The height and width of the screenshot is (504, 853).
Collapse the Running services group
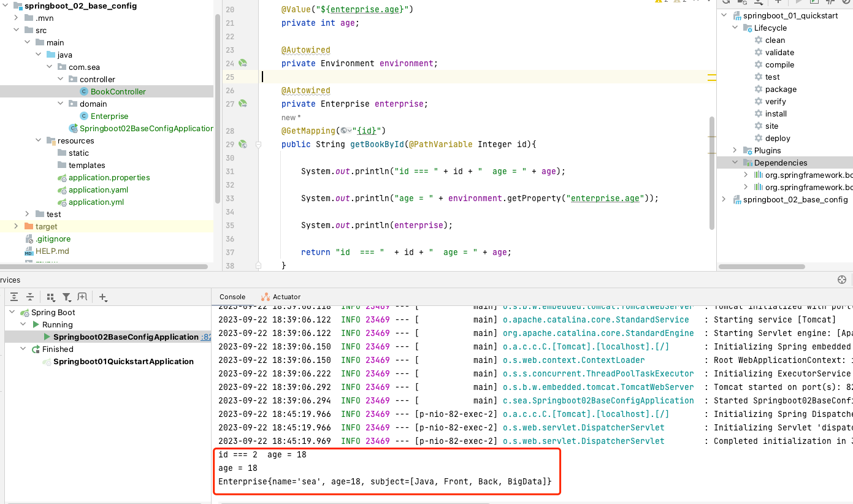click(23, 324)
